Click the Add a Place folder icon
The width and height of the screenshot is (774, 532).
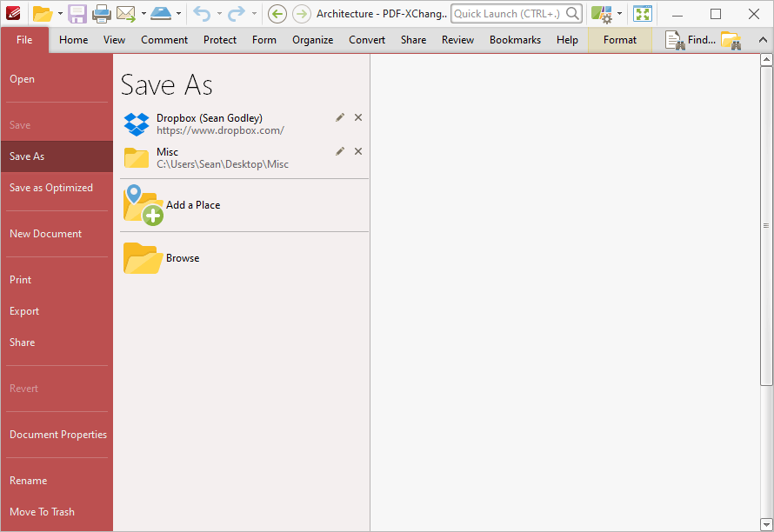point(143,205)
